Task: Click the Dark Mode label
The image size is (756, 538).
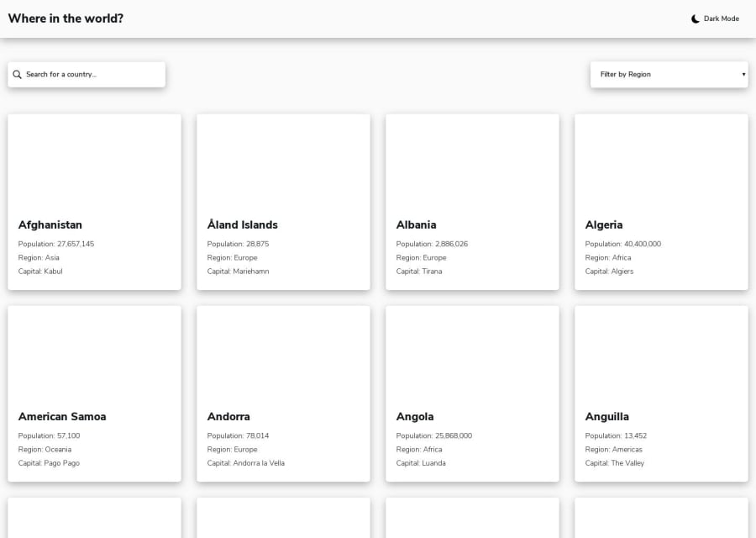Action: [722, 18]
